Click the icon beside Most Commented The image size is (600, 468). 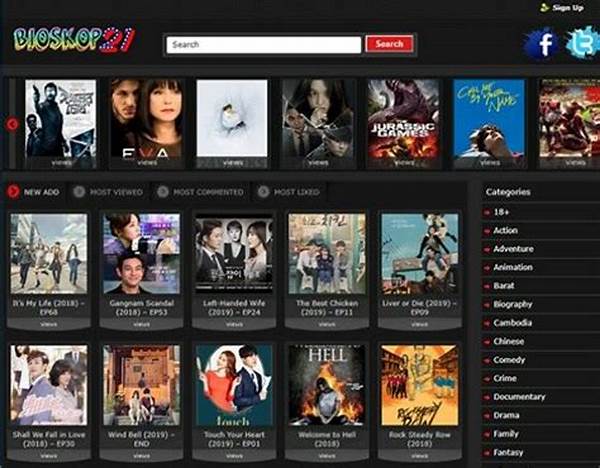pyautogui.click(x=163, y=191)
